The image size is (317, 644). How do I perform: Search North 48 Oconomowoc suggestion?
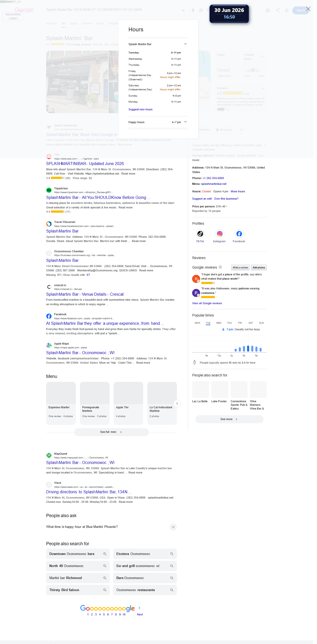coord(78,566)
